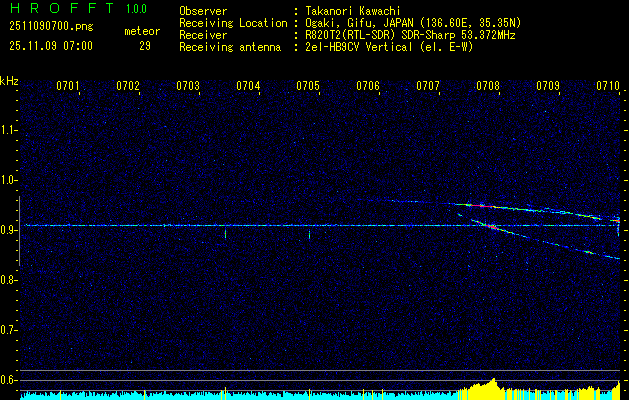Select the 0.7 frequency axis label
629x400 pixels.
pyautogui.click(x=9, y=329)
